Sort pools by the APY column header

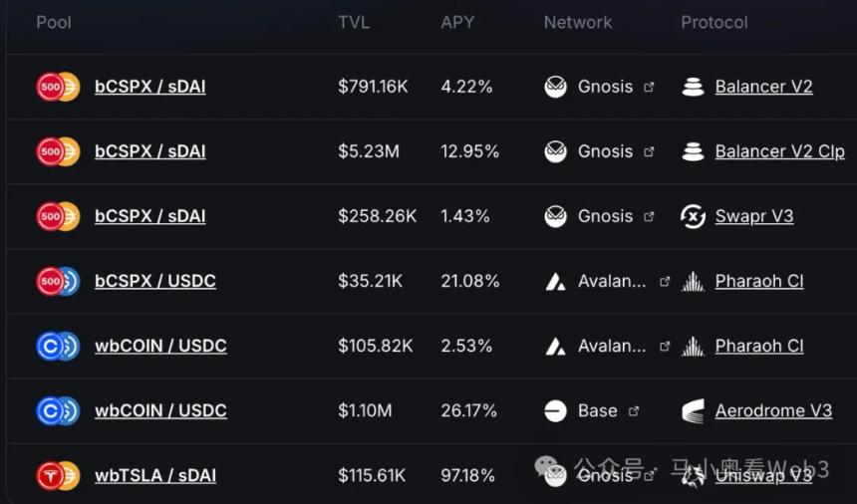click(x=457, y=22)
